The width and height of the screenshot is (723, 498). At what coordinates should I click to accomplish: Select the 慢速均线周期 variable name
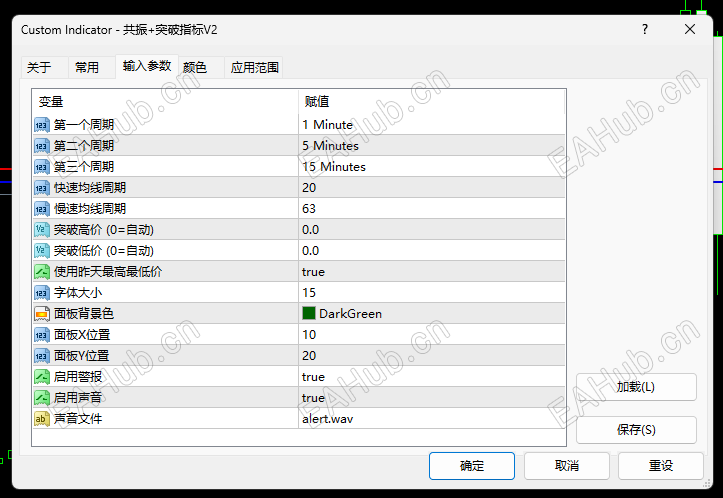pos(90,209)
